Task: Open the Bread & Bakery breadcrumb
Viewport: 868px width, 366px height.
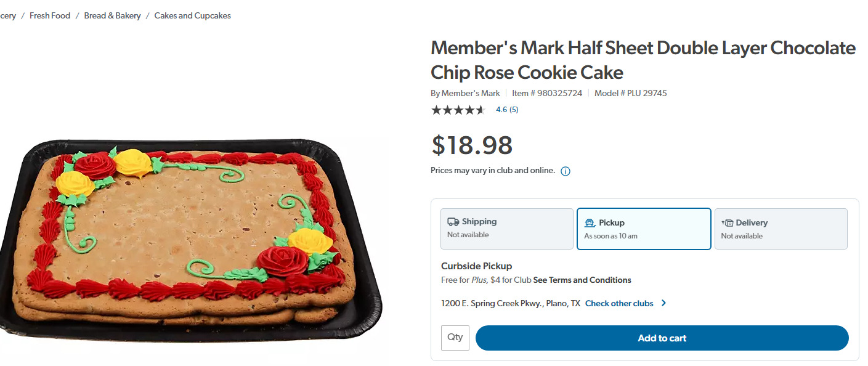Action: click(x=112, y=15)
